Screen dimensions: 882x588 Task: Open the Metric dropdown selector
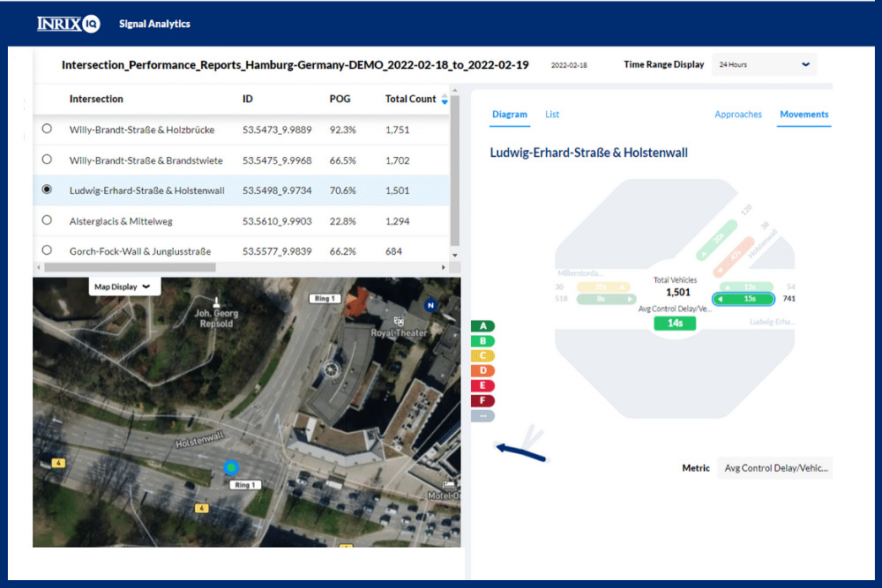tap(775, 468)
